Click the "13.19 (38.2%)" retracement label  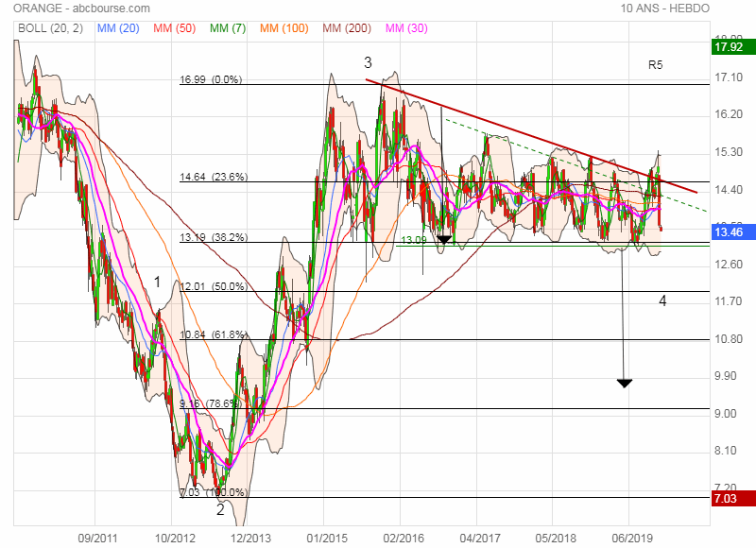click(x=214, y=237)
